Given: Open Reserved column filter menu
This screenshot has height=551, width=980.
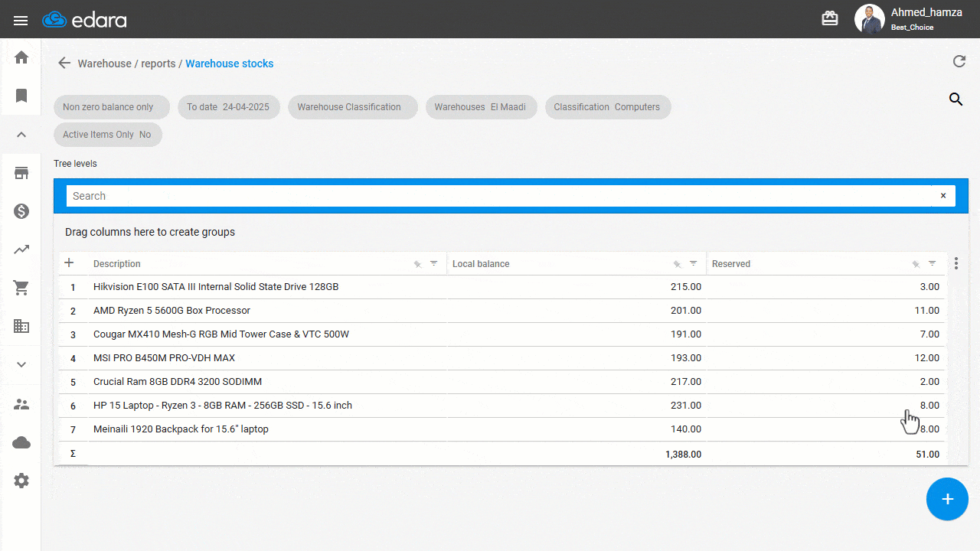Looking at the screenshot, I should (932, 263).
